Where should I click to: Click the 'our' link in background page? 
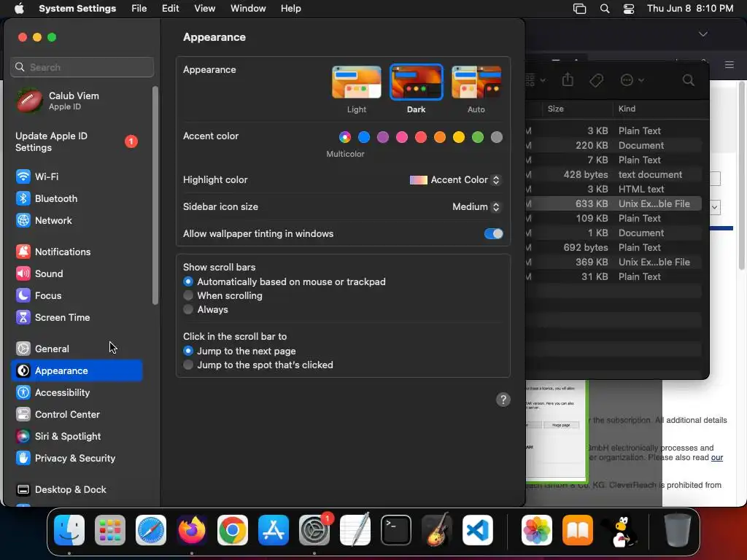pos(717,458)
